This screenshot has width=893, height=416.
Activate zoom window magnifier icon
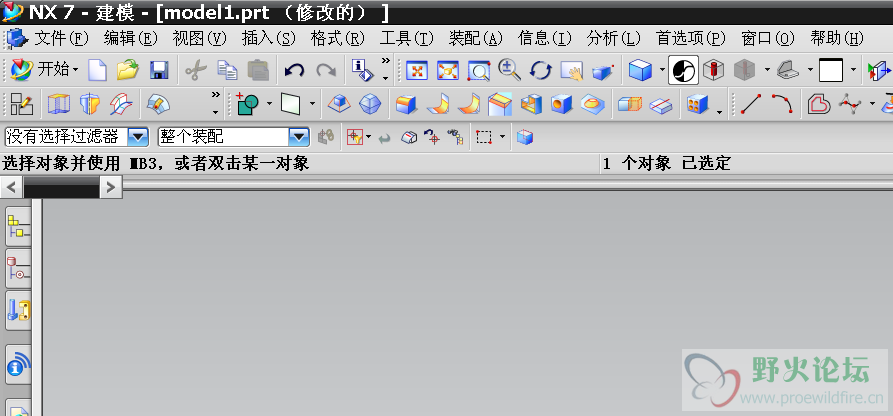click(x=478, y=71)
